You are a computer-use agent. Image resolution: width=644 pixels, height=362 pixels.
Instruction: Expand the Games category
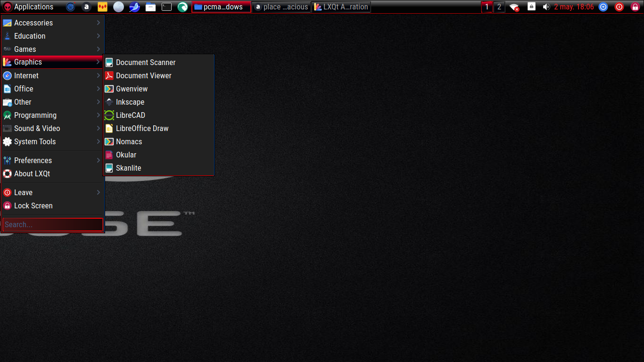coord(52,49)
